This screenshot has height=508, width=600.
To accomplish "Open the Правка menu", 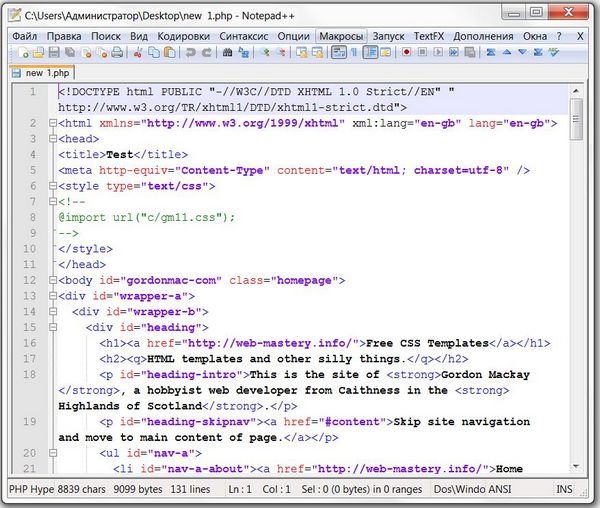I will (x=64, y=36).
